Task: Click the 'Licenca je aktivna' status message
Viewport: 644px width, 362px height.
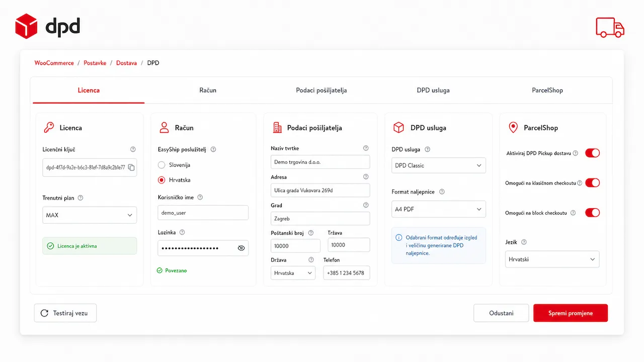Action: click(x=90, y=246)
